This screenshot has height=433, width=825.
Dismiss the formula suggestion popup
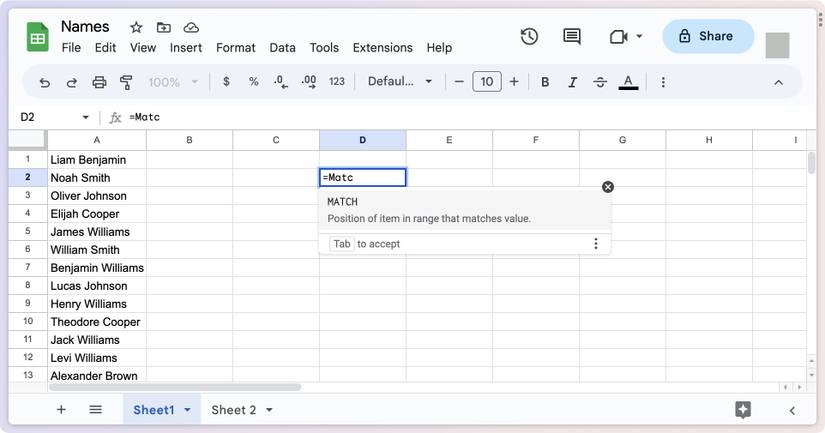pyautogui.click(x=607, y=187)
